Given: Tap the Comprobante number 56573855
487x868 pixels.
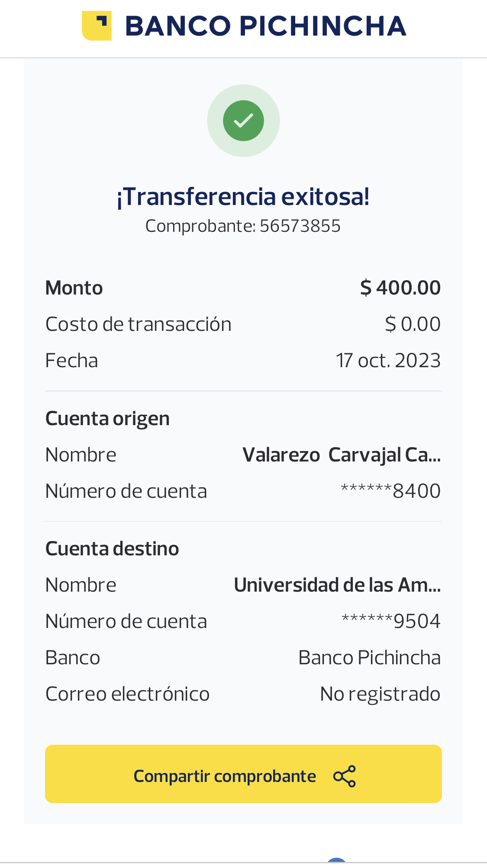Looking at the screenshot, I should coord(300,226).
